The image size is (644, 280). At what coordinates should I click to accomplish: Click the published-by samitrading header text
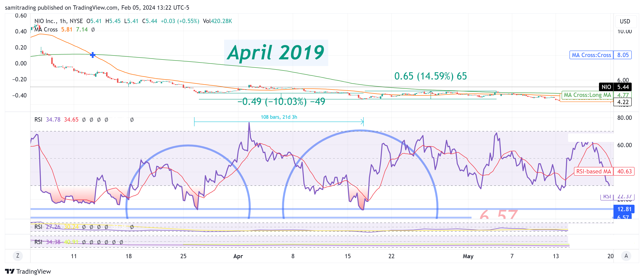(97, 8)
